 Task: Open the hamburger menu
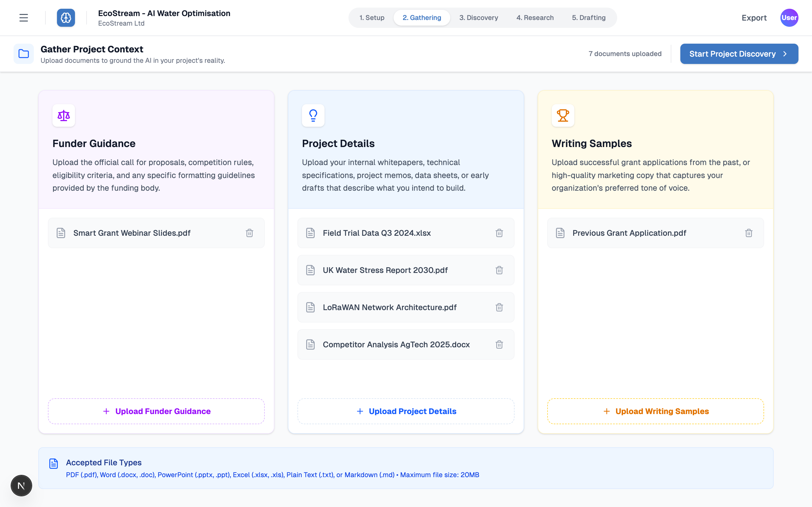[23, 18]
